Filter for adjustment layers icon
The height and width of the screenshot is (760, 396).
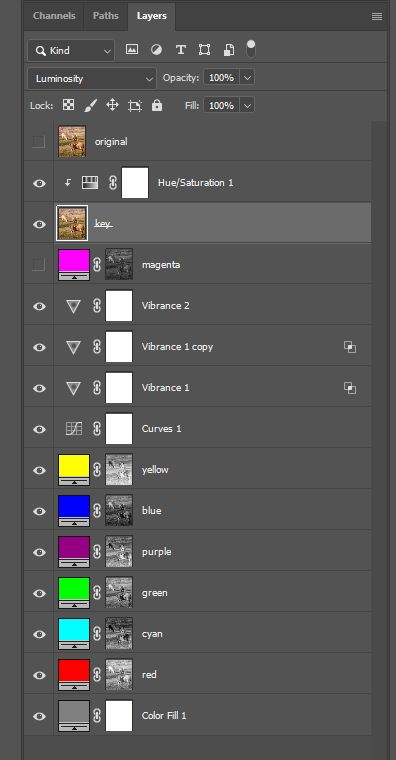[157, 49]
